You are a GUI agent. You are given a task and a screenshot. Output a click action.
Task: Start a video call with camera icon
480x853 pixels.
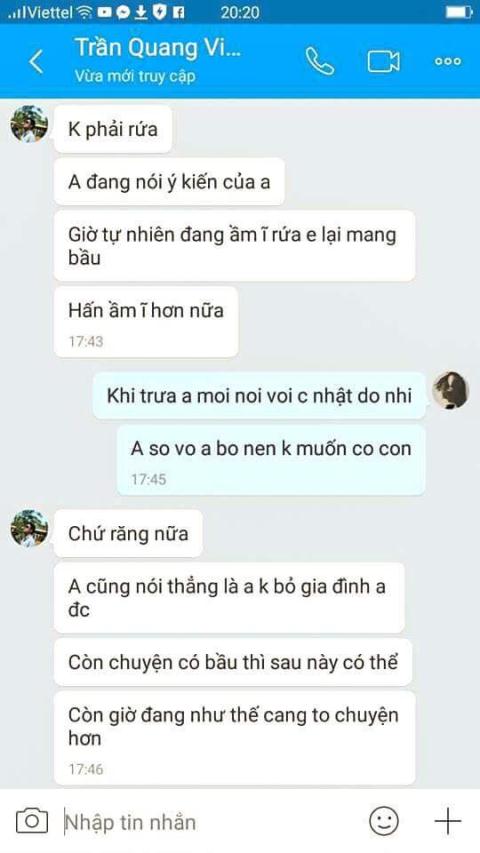tap(383, 61)
